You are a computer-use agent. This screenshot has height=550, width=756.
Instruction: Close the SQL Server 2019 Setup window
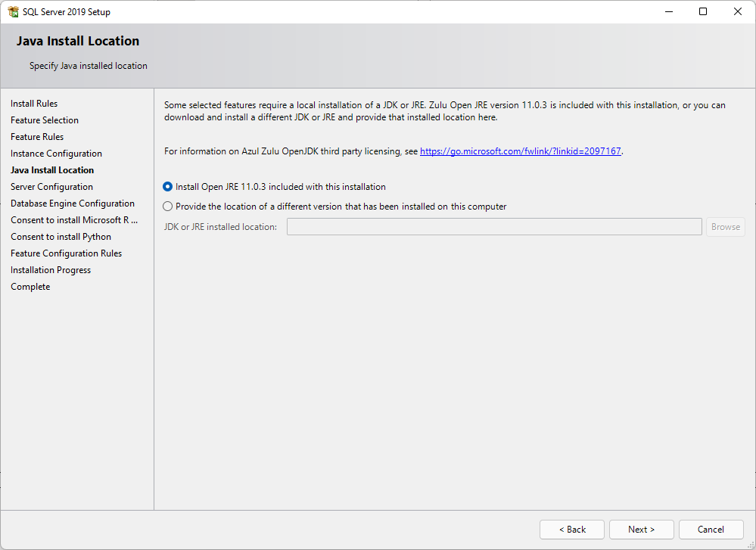click(738, 11)
